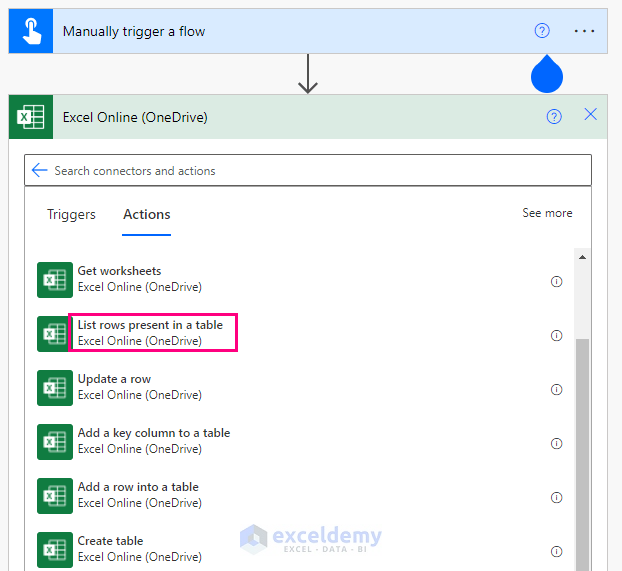This screenshot has height=571, width=622.
Task: Select the Create table action
Action: click(140, 549)
